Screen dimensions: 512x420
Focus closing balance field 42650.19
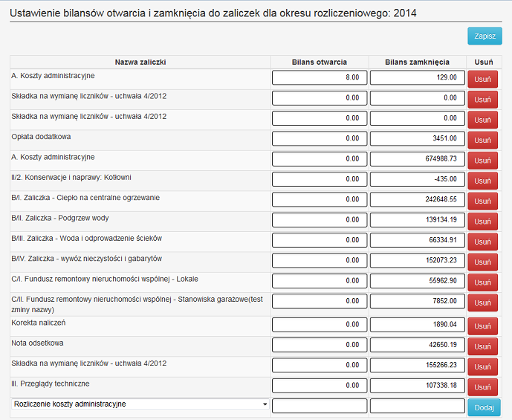[418, 345]
